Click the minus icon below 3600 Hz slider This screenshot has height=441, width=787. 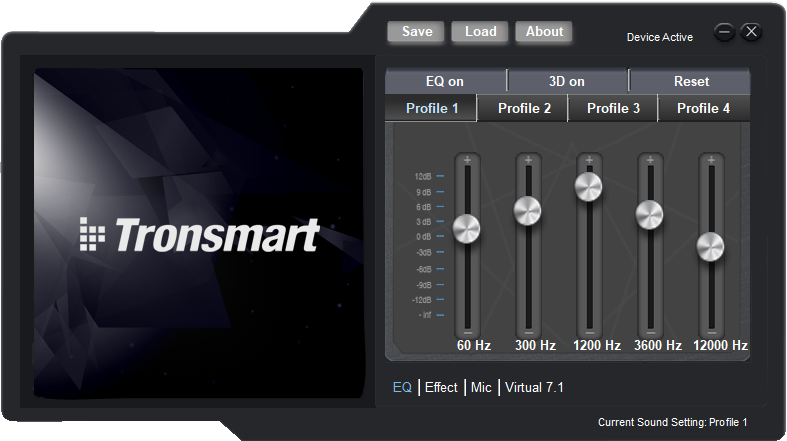650,331
